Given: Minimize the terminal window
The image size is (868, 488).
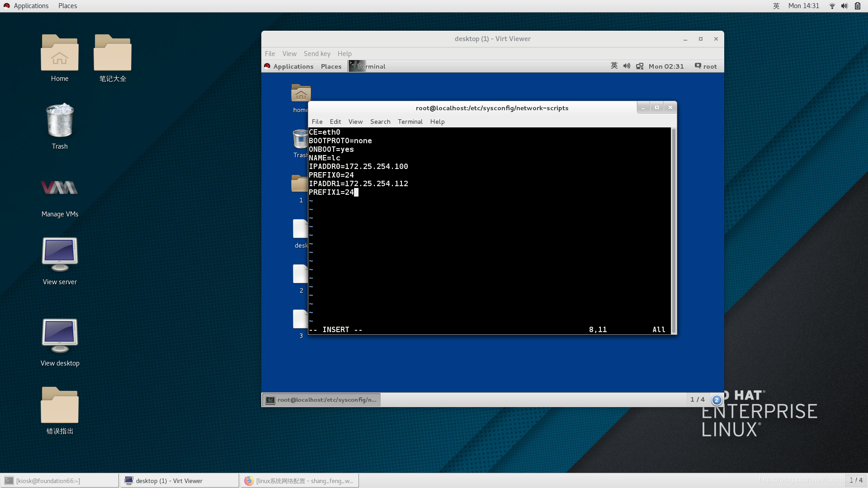Looking at the screenshot, I should point(643,108).
